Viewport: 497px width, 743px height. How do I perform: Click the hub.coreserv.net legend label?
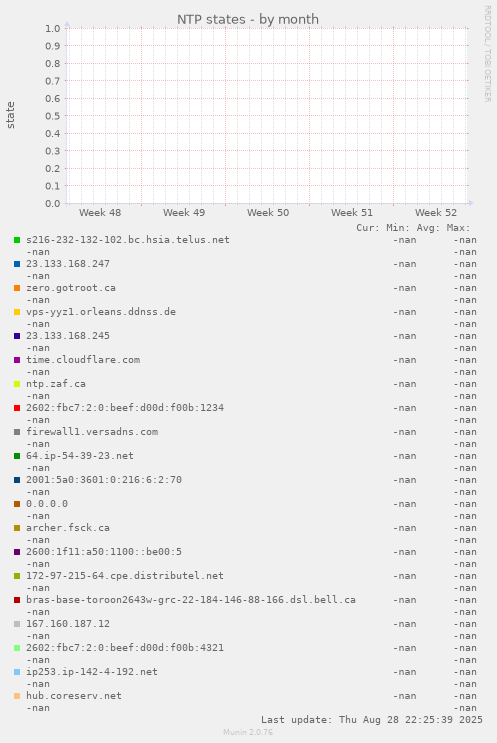pos(74,696)
